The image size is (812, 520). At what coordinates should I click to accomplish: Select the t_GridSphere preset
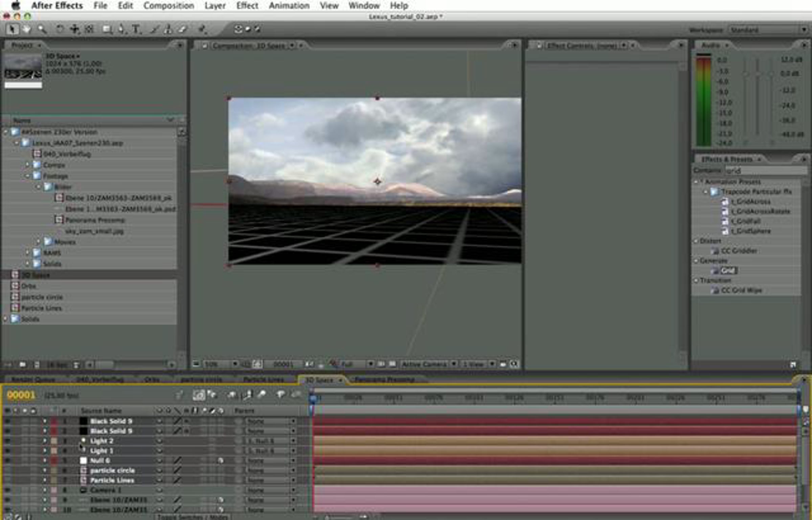click(x=751, y=231)
